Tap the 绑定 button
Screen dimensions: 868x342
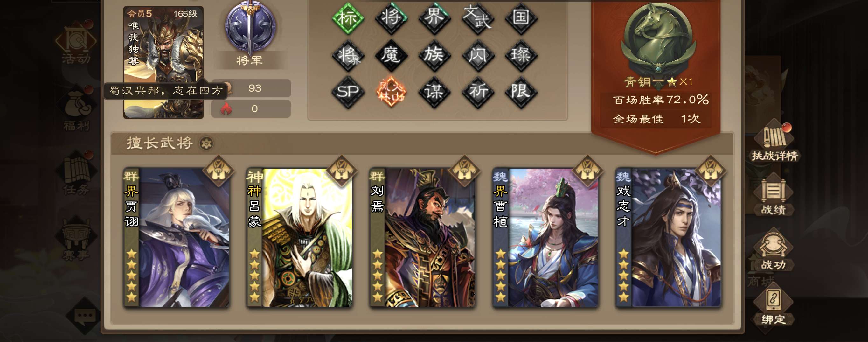coord(773,308)
